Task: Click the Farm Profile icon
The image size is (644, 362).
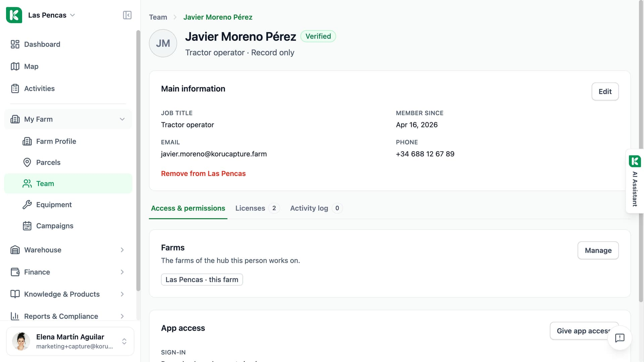Action: (27, 141)
